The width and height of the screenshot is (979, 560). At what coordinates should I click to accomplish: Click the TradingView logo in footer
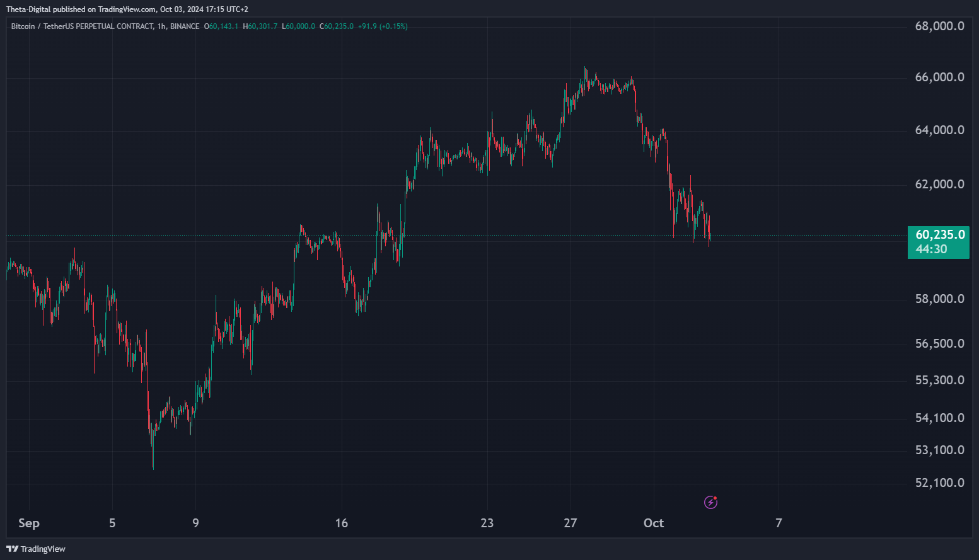point(36,549)
